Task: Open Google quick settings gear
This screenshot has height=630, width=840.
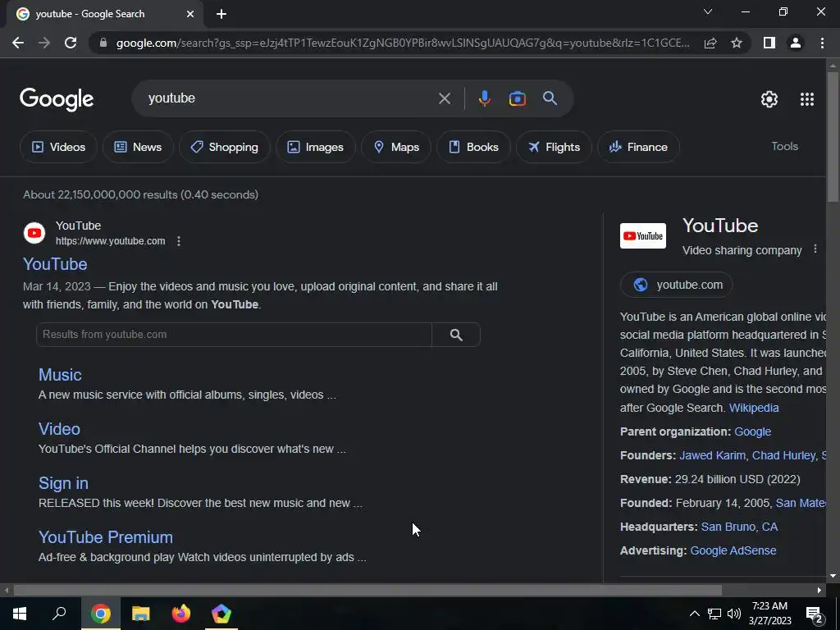Action: point(769,99)
